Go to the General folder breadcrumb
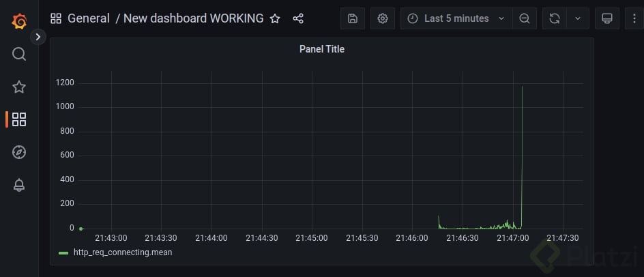The width and height of the screenshot is (644, 277). tap(89, 18)
